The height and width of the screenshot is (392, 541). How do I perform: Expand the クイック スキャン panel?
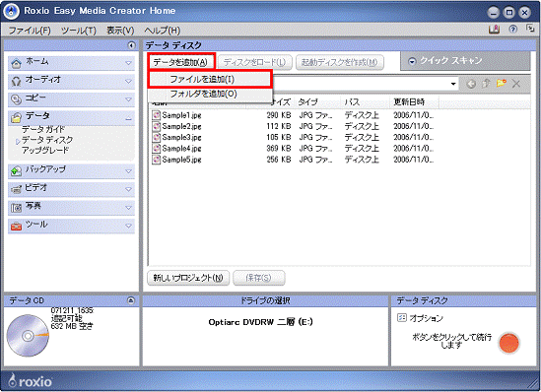(412, 61)
